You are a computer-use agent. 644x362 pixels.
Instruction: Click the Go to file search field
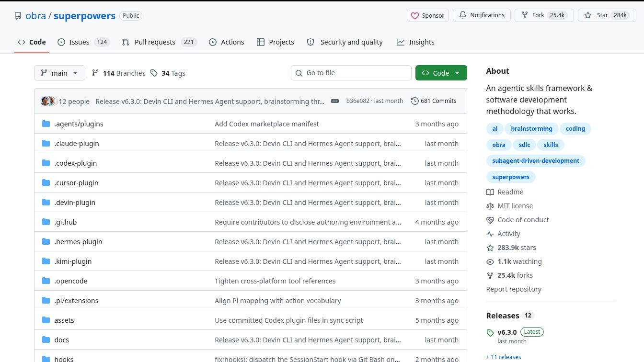[351, 73]
